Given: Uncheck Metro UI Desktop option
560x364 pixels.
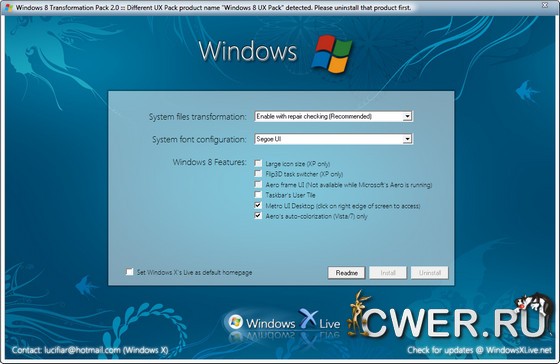Looking at the screenshot, I should pos(258,205).
